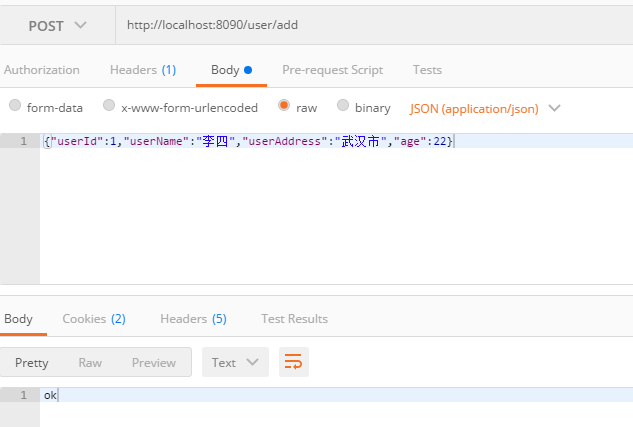This screenshot has height=427, width=633.
Task: Switch response view to Preview
Action: pos(154,362)
